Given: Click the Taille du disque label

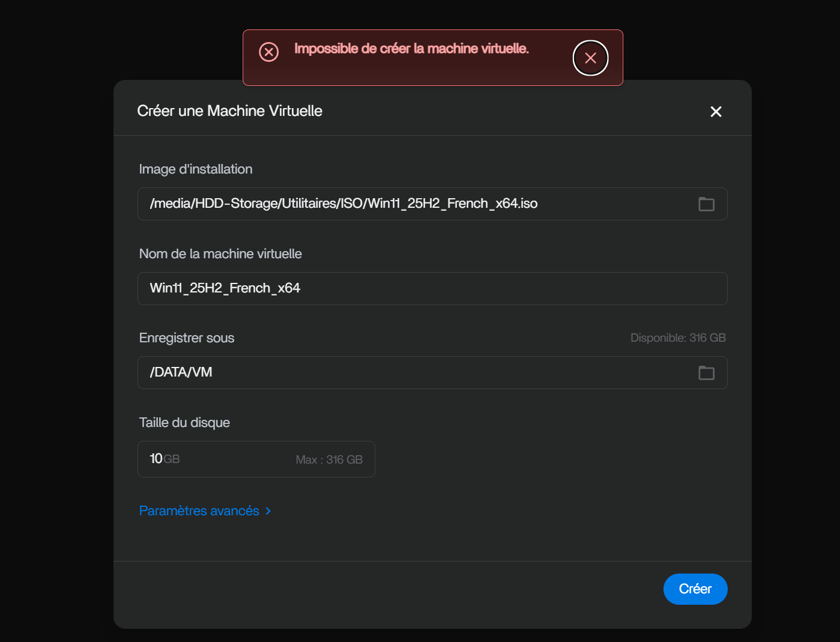Looking at the screenshot, I should tap(184, 423).
